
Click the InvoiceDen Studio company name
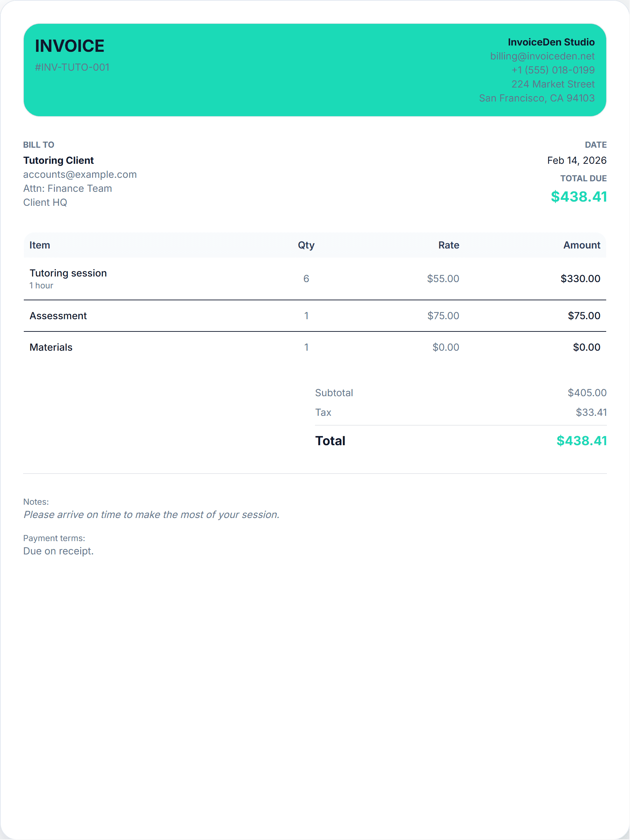click(x=551, y=42)
